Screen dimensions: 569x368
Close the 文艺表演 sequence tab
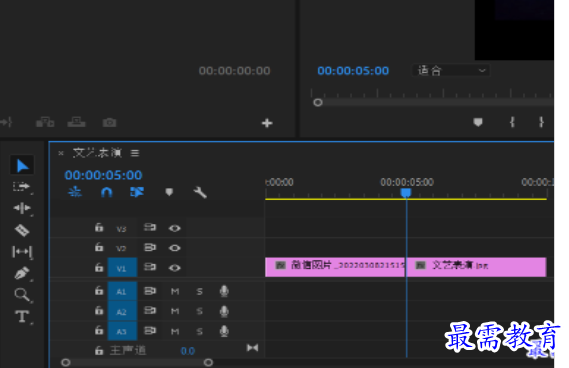(x=61, y=153)
